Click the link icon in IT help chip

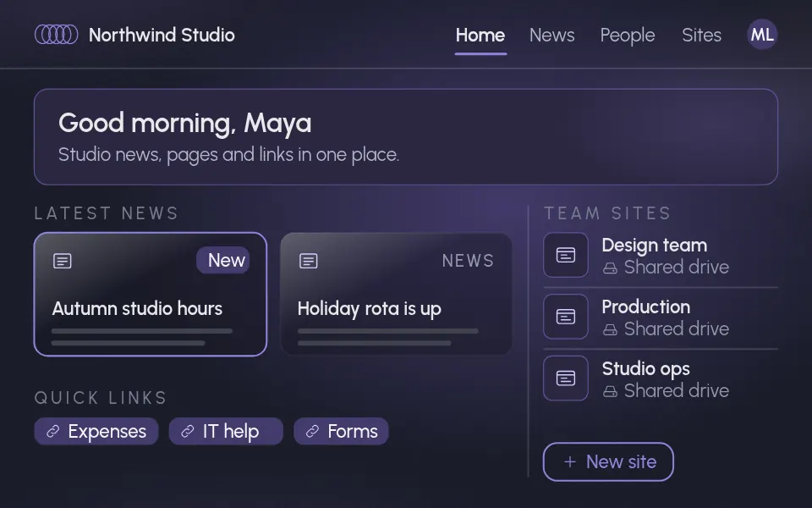click(188, 431)
